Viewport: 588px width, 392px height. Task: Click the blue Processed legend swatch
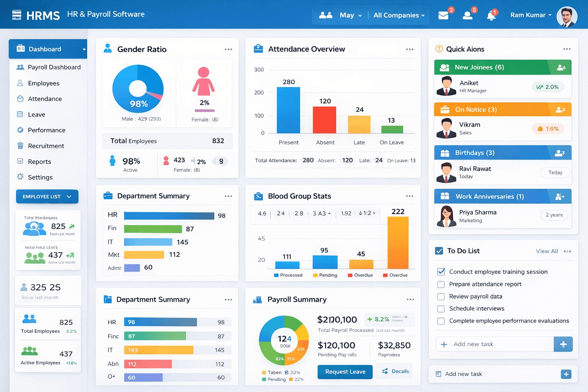tap(276, 275)
